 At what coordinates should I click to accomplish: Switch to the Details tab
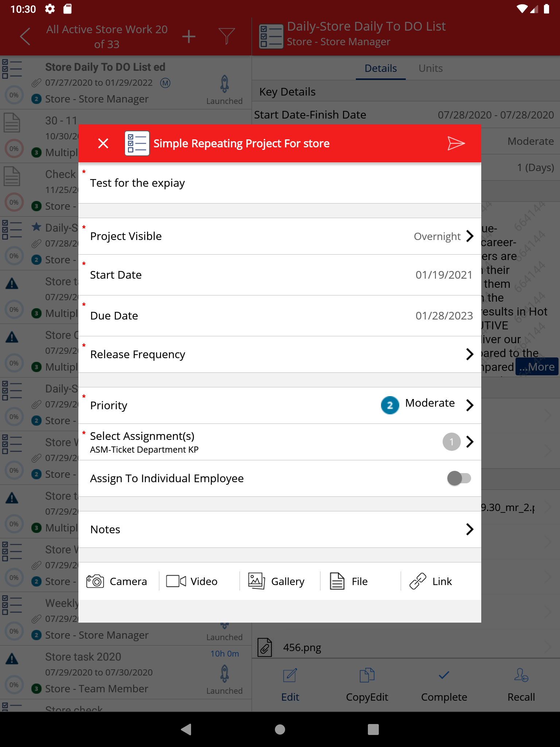381,68
